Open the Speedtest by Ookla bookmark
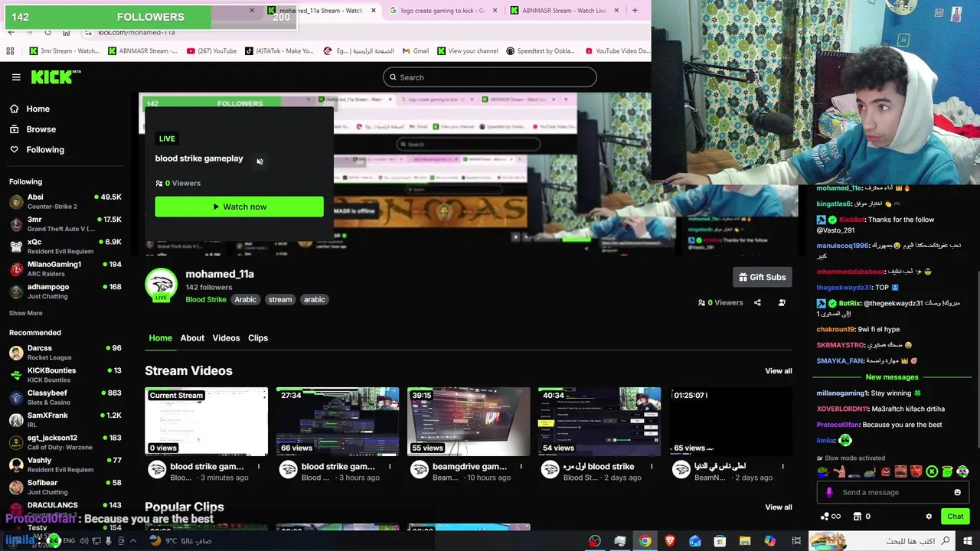Image resolution: width=980 pixels, height=551 pixels. [x=541, y=51]
